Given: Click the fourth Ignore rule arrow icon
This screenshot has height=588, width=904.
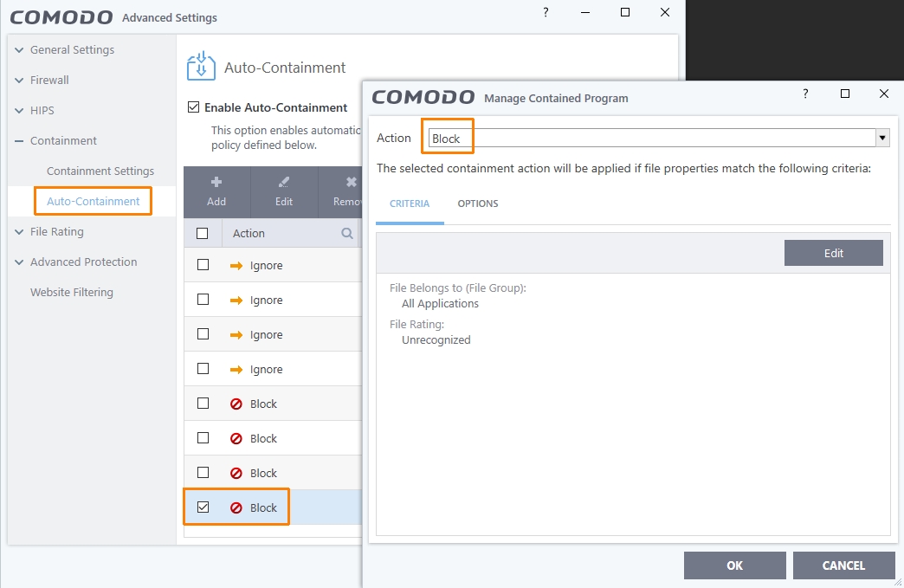Looking at the screenshot, I should pos(236,370).
